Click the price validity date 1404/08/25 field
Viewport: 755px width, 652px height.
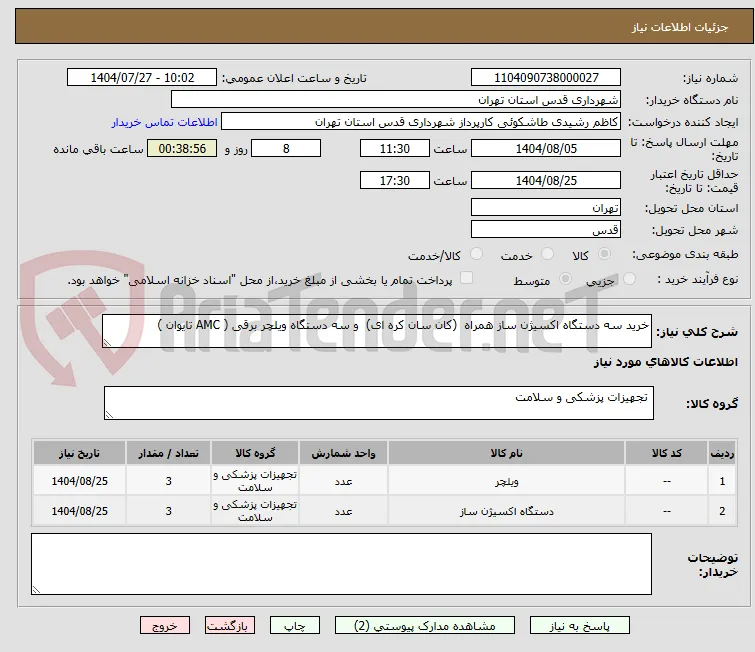(x=546, y=180)
